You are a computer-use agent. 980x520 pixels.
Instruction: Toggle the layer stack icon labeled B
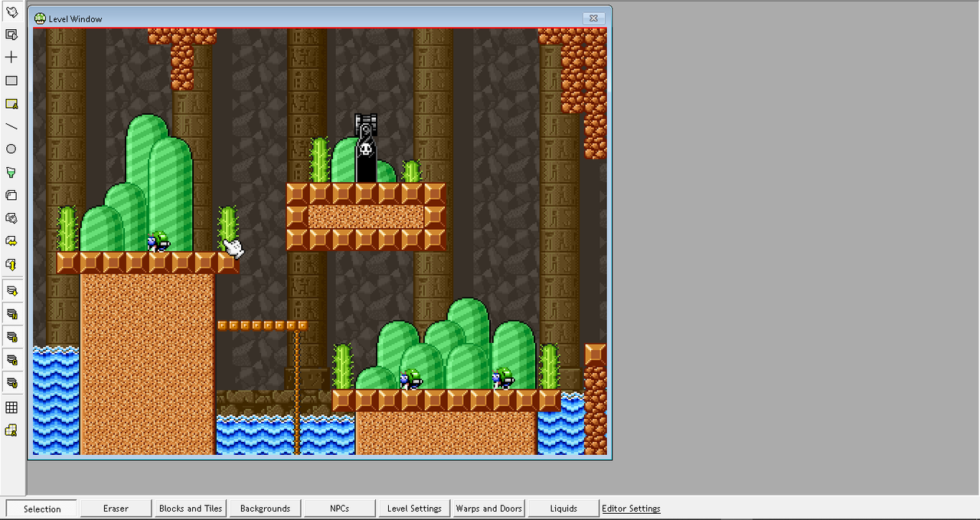pos(11,337)
